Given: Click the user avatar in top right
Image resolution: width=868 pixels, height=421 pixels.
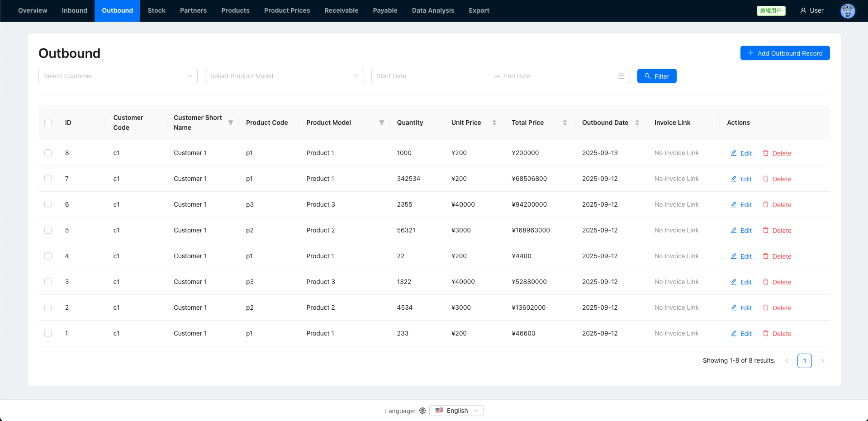Looking at the screenshot, I should pyautogui.click(x=847, y=10).
